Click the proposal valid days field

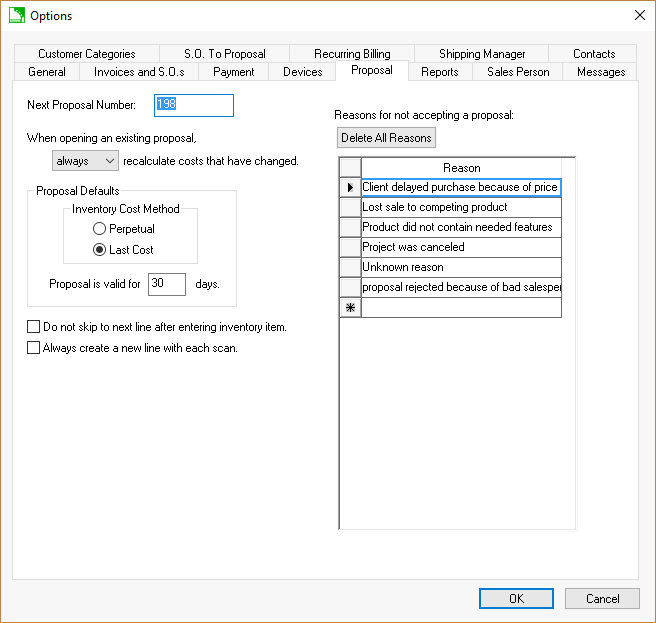(167, 284)
